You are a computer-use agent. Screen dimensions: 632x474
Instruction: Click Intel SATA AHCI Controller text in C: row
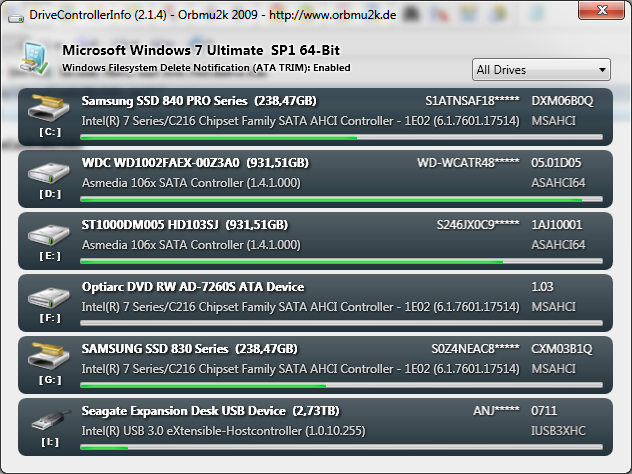point(301,121)
